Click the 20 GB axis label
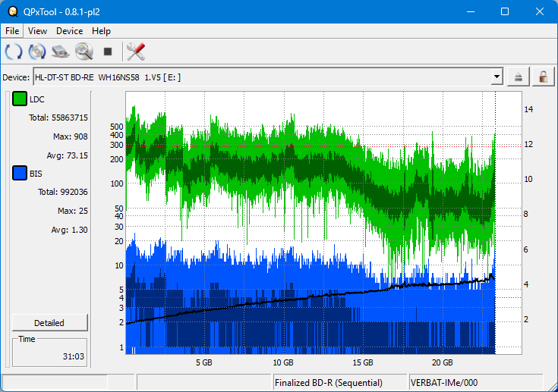 click(x=443, y=362)
